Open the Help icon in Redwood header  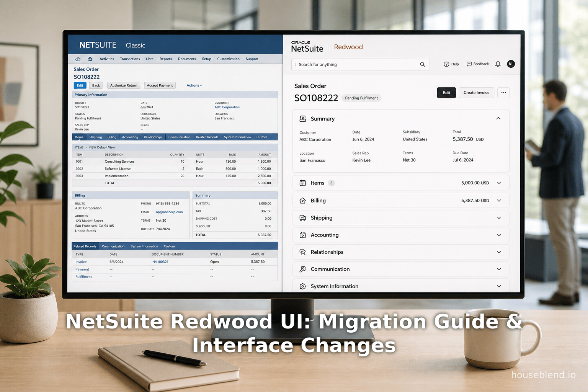click(x=446, y=64)
